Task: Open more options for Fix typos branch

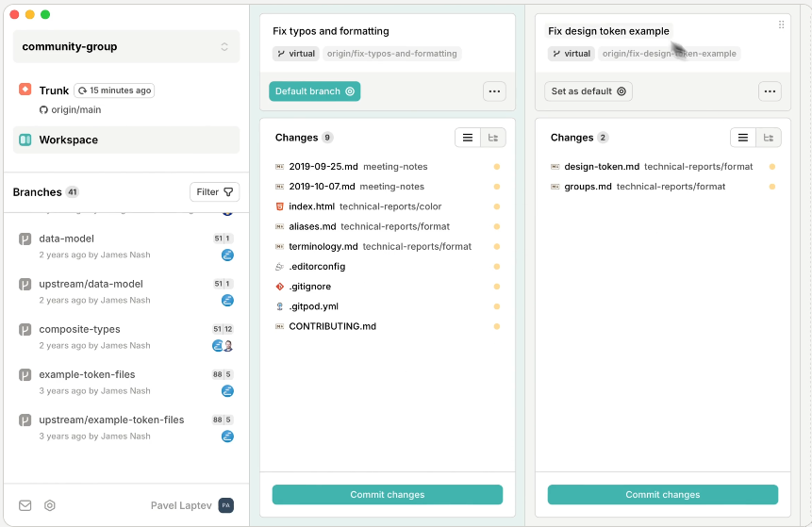Action: (x=494, y=91)
